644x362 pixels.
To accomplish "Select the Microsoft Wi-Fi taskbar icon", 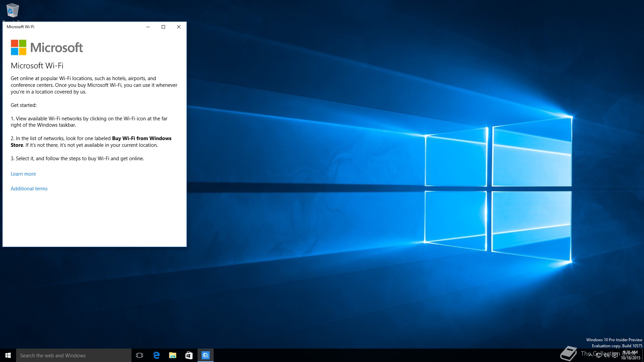I will pyautogui.click(x=206, y=355).
